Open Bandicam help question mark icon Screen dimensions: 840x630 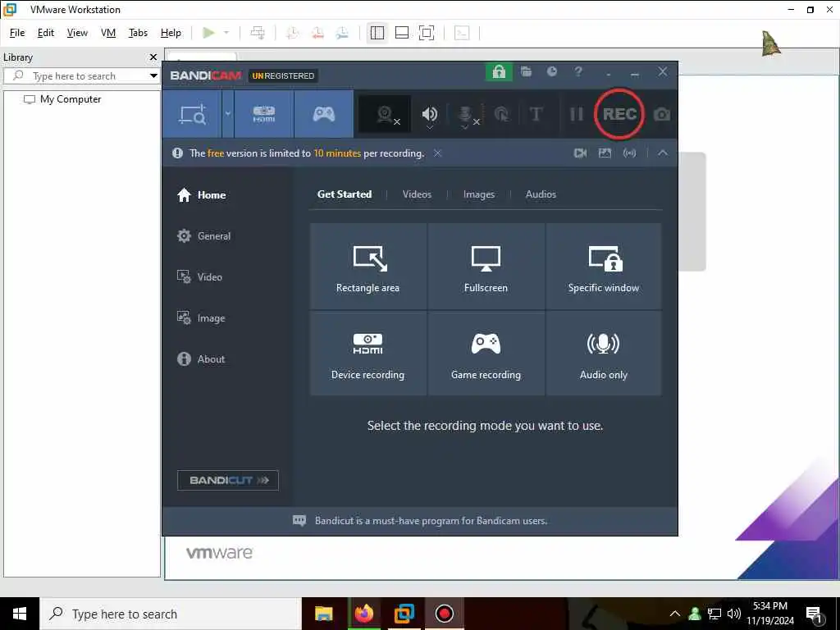pyautogui.click(x=578, y=71)
